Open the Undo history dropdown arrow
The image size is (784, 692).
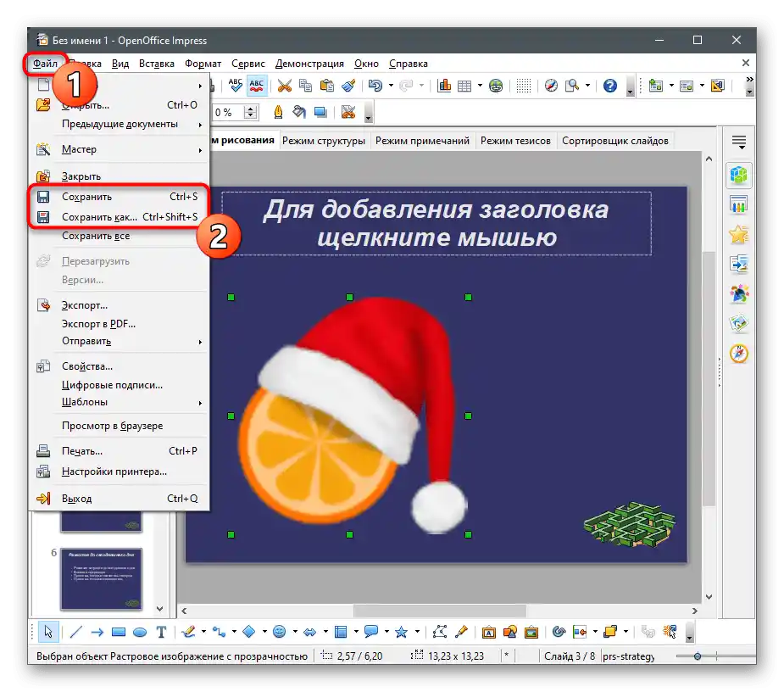click(391, 86)
